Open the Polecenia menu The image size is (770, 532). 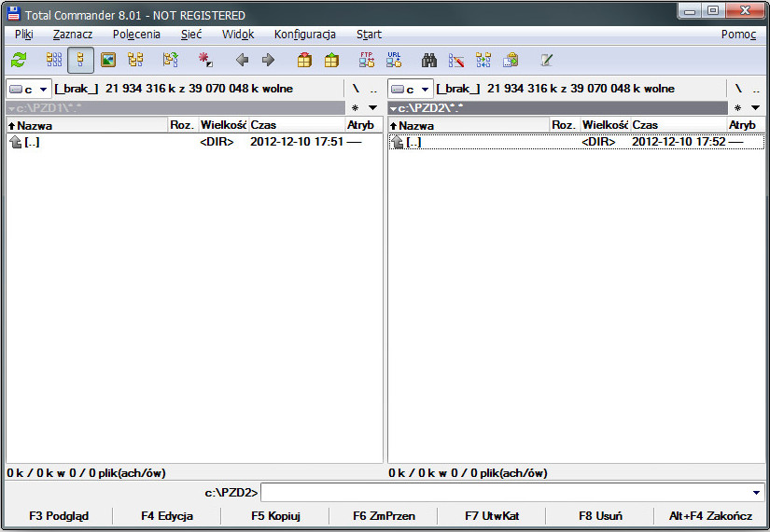point(136,35)
